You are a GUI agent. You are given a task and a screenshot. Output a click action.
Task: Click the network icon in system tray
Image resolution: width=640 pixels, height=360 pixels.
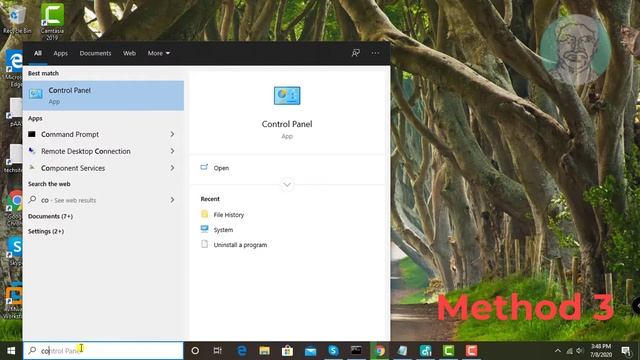pos(569,351)
